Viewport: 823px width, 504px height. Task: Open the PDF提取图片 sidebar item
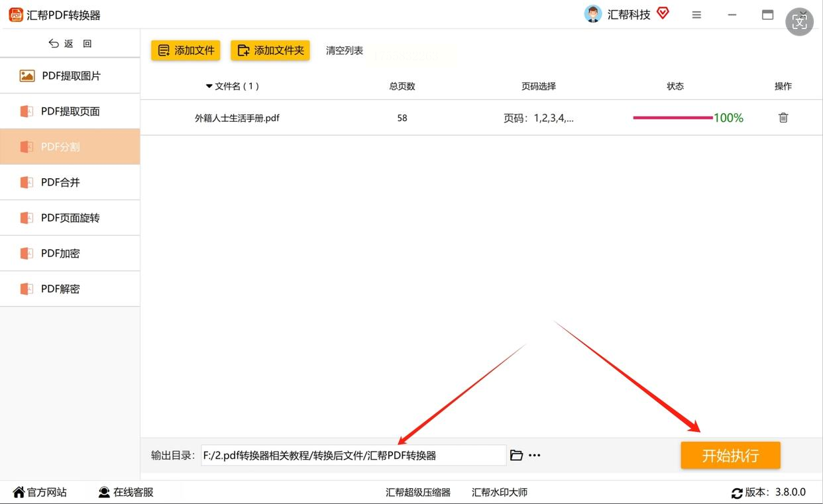tap(70, 76)
